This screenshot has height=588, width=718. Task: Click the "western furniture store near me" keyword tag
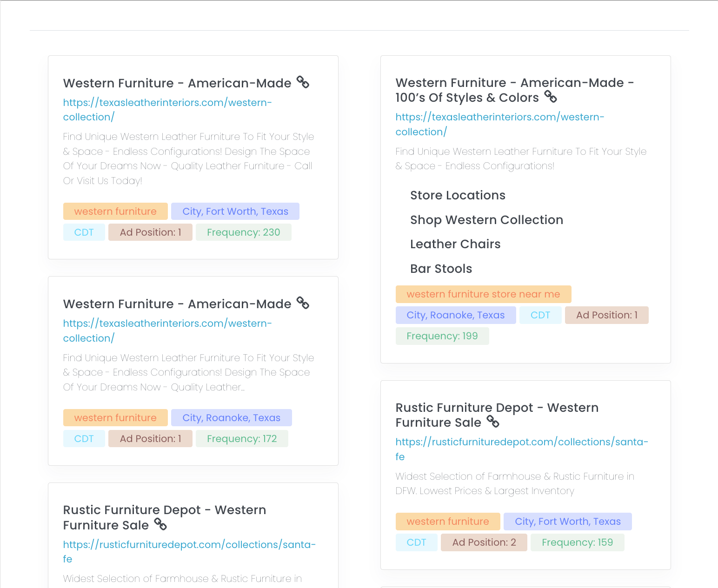(483, 294)
